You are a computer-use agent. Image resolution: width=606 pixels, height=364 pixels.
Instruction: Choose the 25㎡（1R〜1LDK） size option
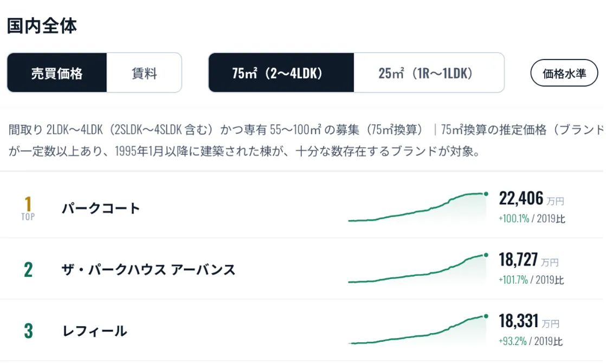pos(429,73)
